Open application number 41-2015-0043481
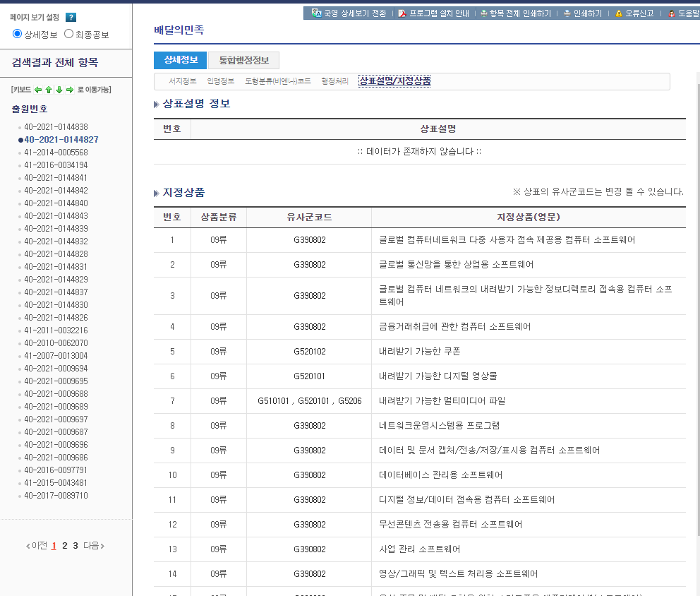The height and width of the screenshot is (596, 700). [56, 483]
